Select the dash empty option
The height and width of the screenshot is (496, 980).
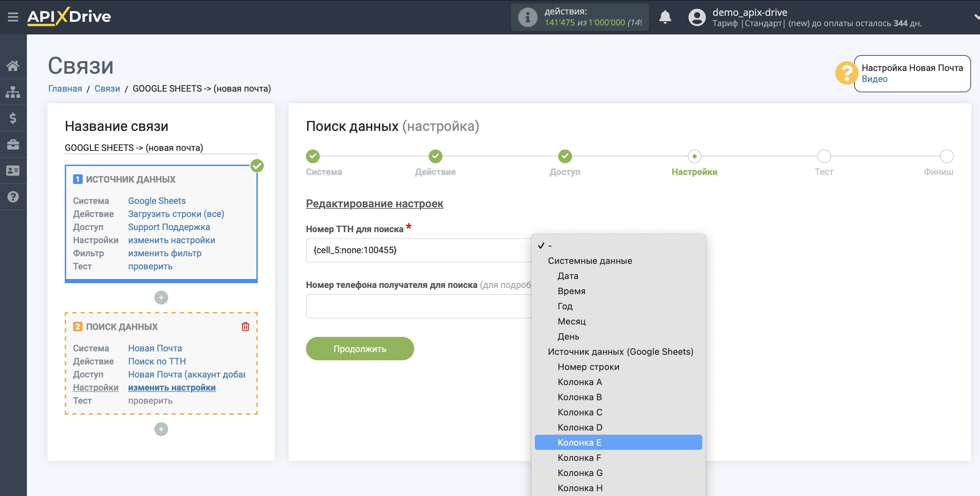coord(618,246)
